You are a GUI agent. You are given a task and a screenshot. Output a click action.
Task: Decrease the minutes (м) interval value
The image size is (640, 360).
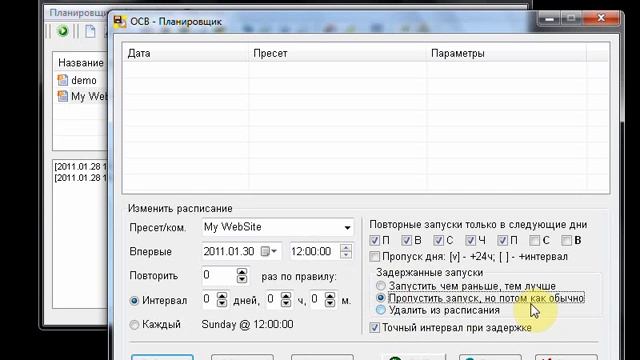330,304
